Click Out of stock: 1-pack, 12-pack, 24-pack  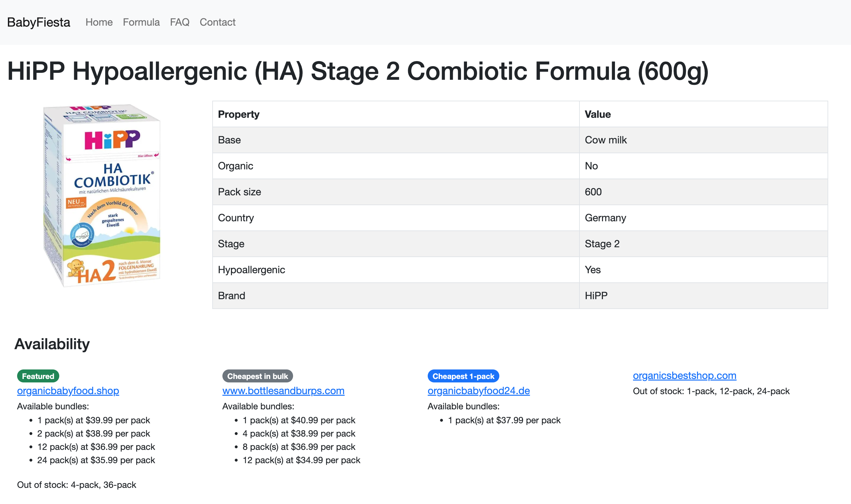[711, 391]
